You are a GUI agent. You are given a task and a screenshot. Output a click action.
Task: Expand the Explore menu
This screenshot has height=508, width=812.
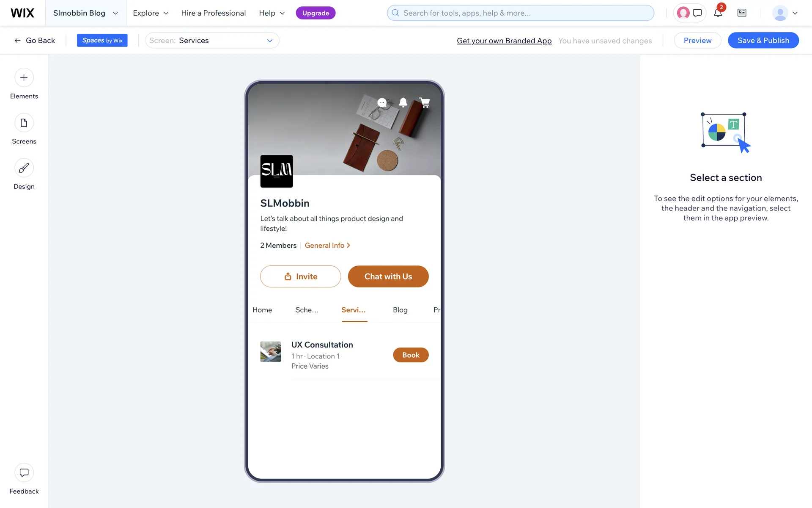(151, 13)
